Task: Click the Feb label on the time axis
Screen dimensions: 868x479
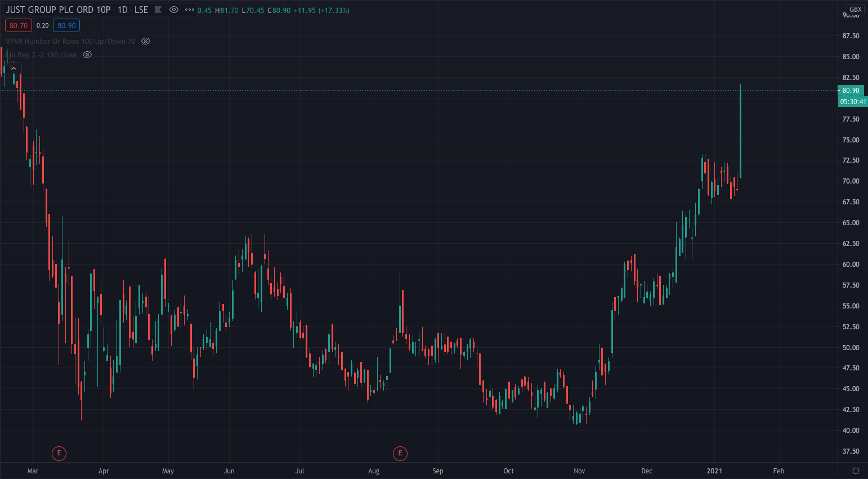Action: tap(778, 471)
